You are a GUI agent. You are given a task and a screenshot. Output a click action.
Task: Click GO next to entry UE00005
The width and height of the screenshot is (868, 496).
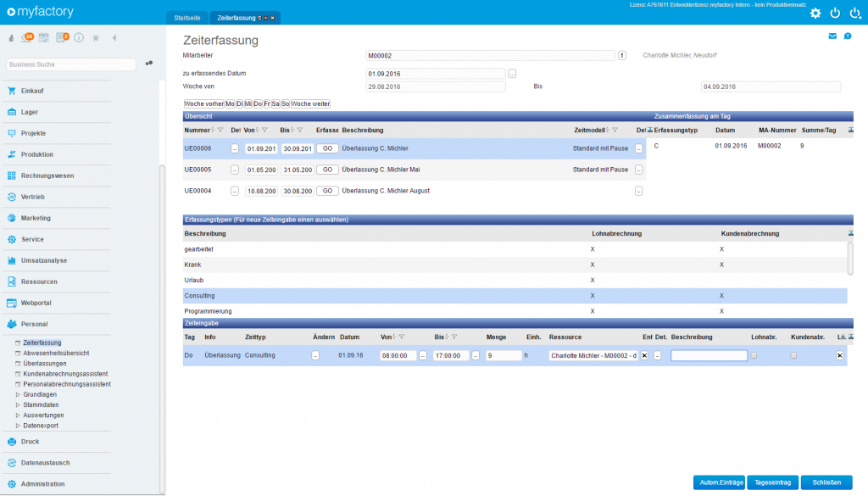click(x=326, y=169)
